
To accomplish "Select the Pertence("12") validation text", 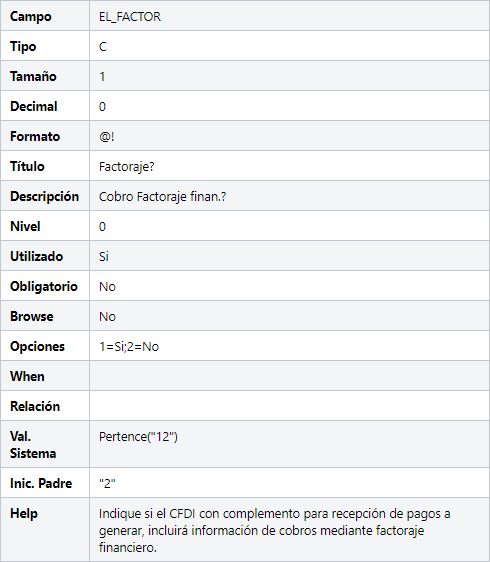I will click(138, 437).
